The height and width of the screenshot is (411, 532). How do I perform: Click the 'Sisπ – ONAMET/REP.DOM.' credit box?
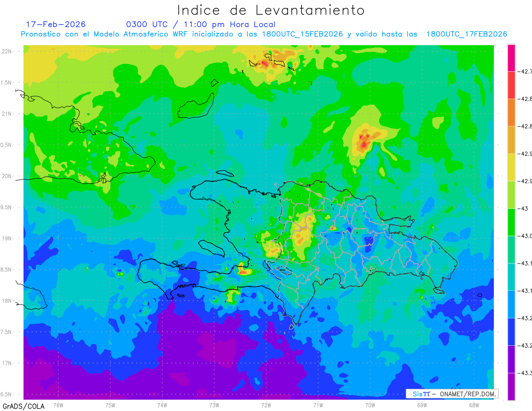pos(452,394)
